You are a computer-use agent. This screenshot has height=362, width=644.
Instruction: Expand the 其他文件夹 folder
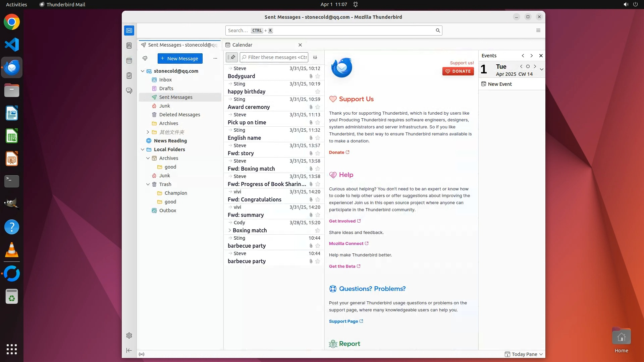148,132
